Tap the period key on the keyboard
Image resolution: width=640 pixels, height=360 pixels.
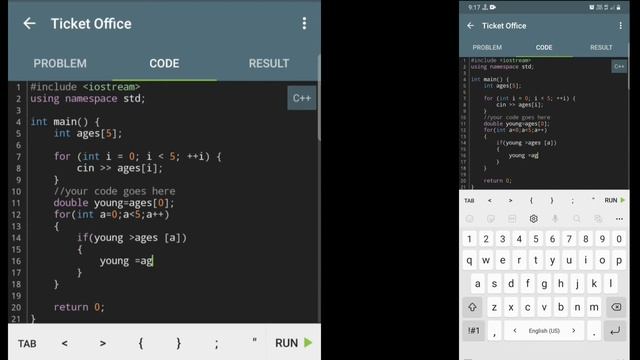point(594,331)
